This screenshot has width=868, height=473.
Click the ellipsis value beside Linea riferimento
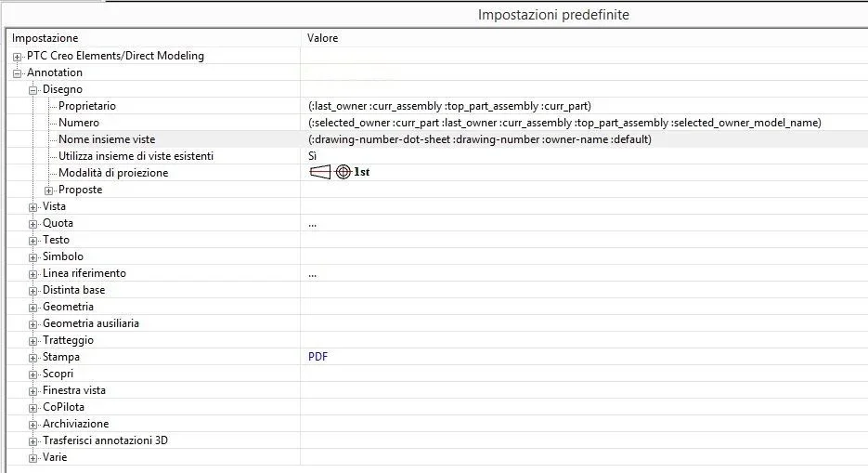(313, 274)
